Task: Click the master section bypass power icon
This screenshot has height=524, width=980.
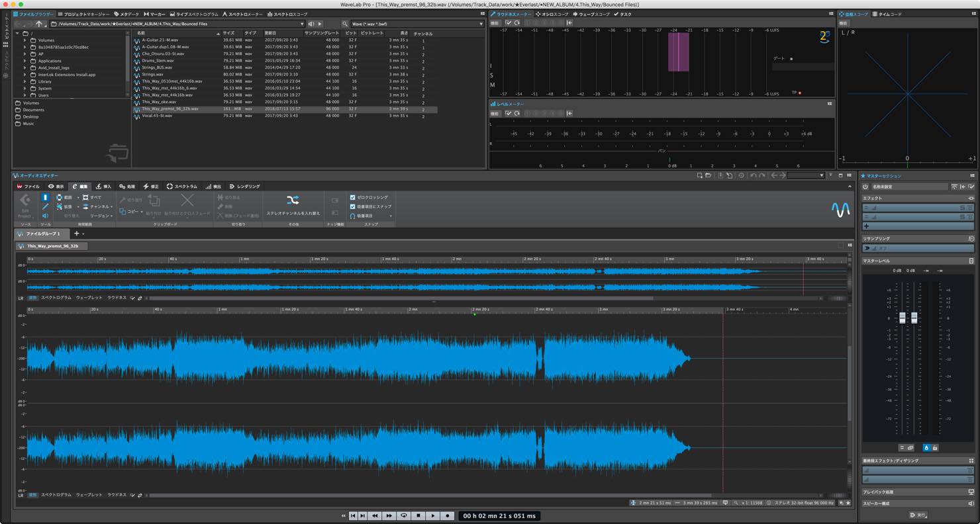Action: click(865, 187)
